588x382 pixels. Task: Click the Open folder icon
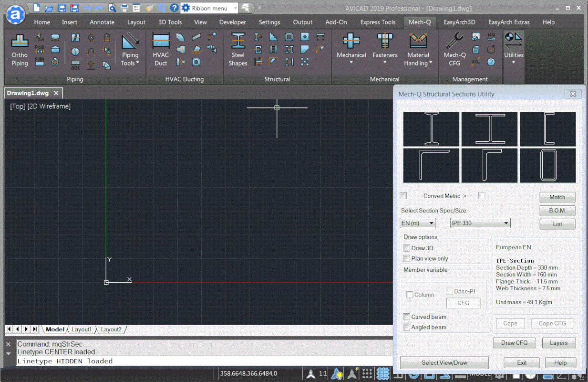coord(49,8)
